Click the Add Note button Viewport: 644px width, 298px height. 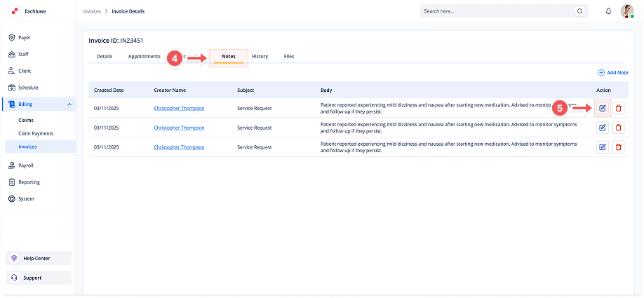pyautogui.click(x=612, y=72)
